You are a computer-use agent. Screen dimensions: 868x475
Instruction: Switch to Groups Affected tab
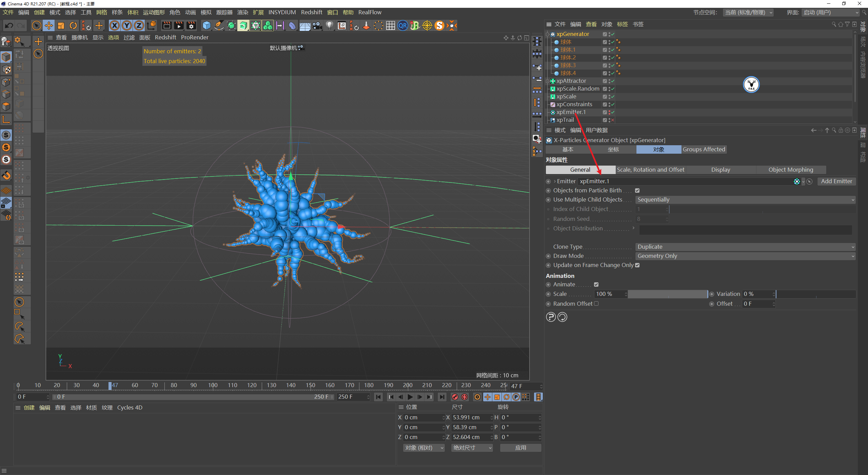tap(704, 150)
